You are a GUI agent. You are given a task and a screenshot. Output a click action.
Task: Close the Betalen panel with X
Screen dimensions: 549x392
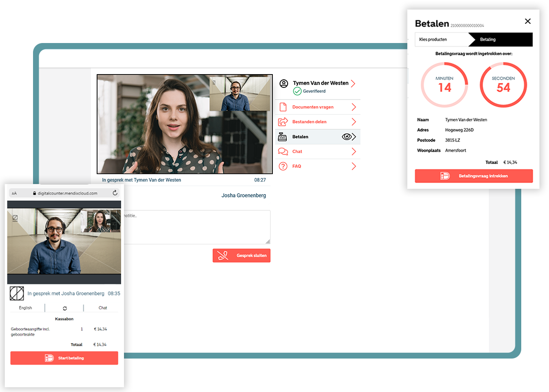click(x=527, y=21)
